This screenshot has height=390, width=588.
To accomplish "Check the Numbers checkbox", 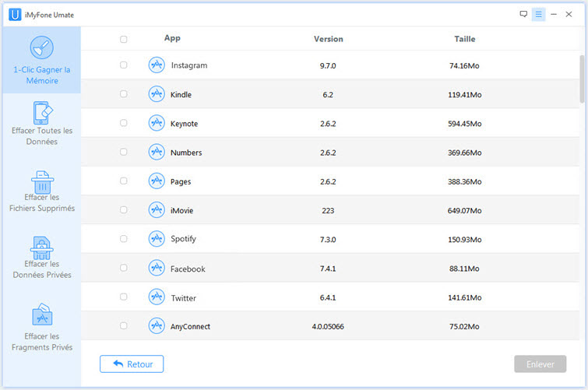I will click(x=123, y=152).
